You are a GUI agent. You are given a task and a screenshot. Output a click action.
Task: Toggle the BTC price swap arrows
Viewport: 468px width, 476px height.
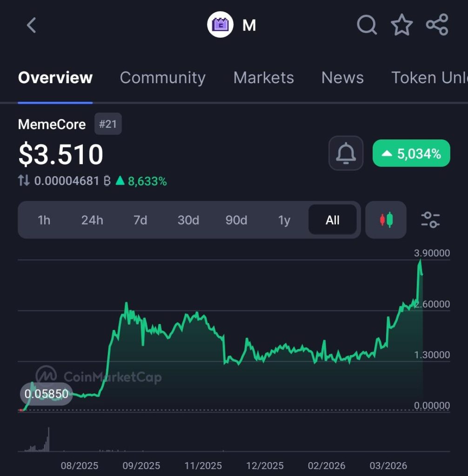click(x=24, y=181)
